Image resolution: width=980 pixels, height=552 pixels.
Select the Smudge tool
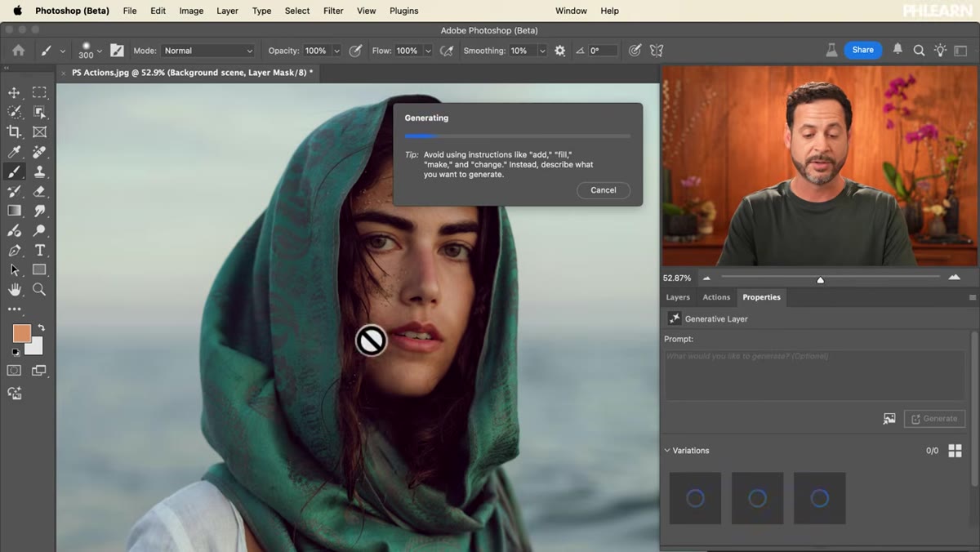pos(39,211)
